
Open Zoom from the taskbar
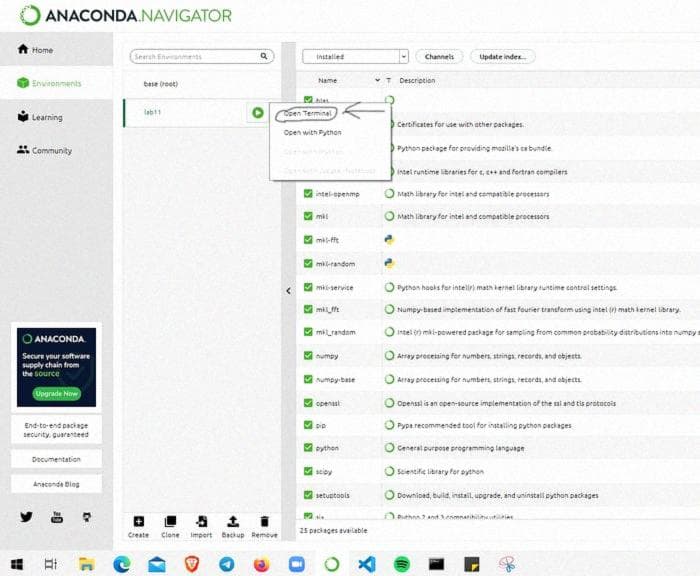click(296, 564)
